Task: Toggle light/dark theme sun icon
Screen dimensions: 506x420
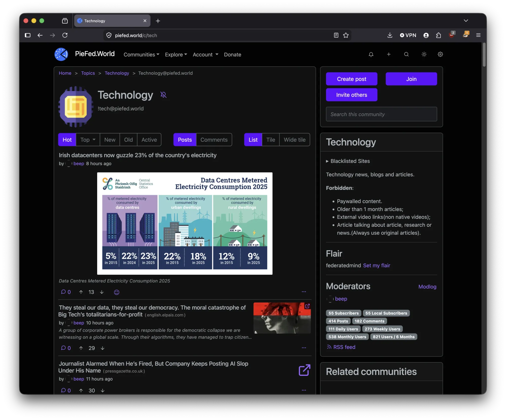Action: (424, 54)
